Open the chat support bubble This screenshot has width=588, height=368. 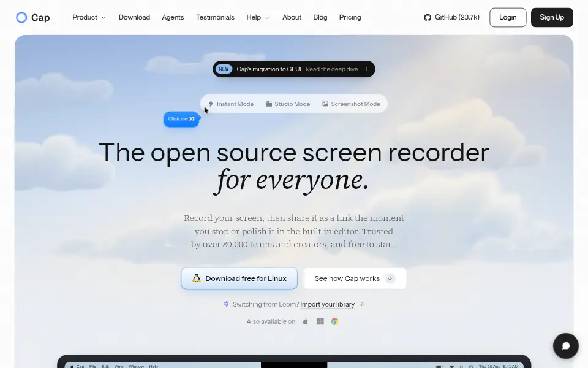pyautogui.click(x=565, y=346)
